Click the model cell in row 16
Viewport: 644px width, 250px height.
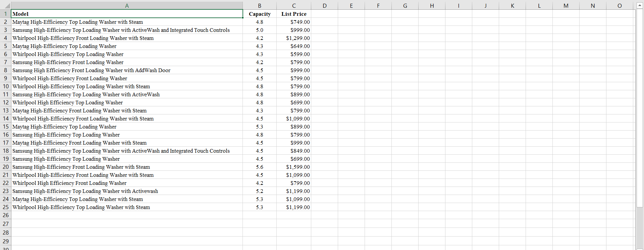tap(127, 135)
